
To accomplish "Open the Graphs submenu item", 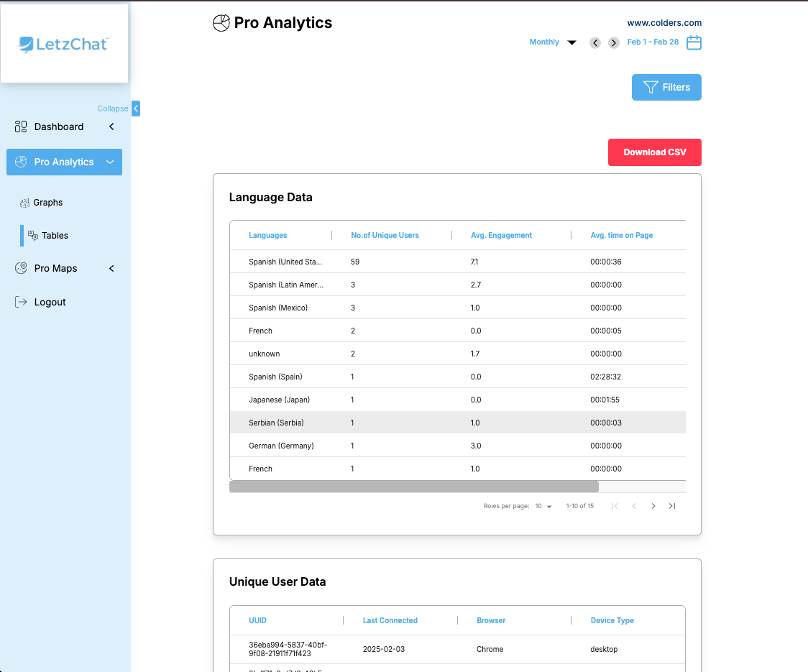I will coord(47,203).
